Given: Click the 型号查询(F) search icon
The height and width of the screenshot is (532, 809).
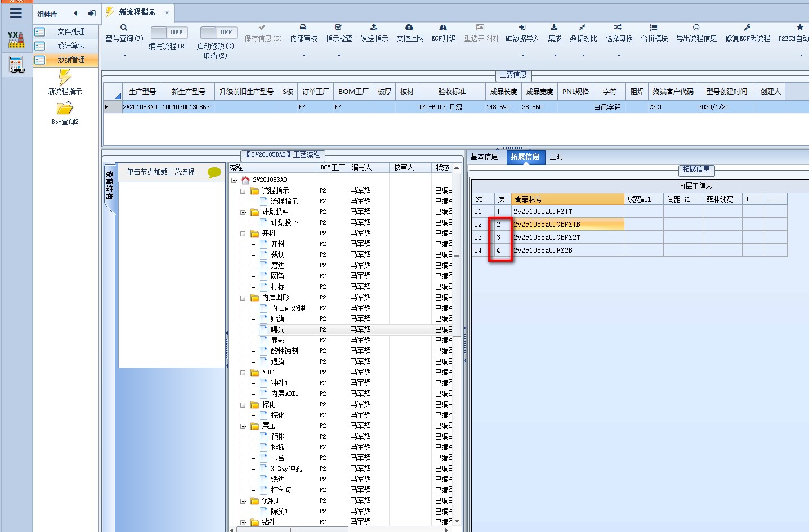Looking at the screenshot, I should [124, 28].
